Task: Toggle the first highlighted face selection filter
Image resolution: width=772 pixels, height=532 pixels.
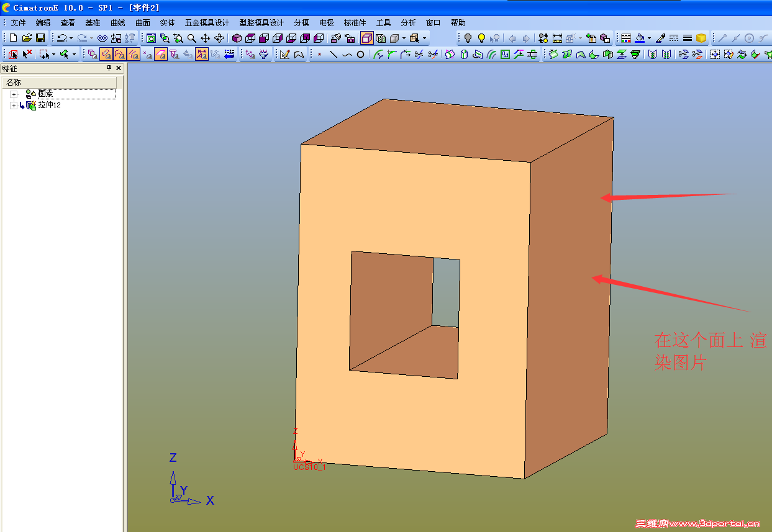Action: tap(106, 54)
